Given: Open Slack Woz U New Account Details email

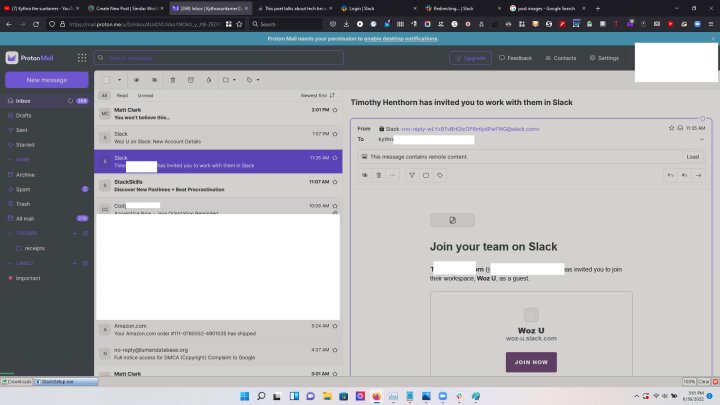Looking at the screenshot, I should [218, 138].
